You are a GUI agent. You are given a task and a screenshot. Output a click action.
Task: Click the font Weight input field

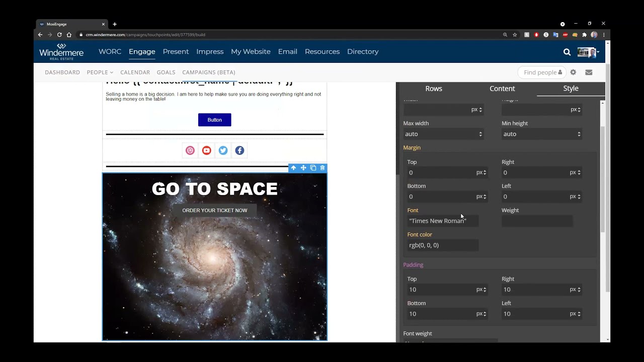tap(537, 221)
